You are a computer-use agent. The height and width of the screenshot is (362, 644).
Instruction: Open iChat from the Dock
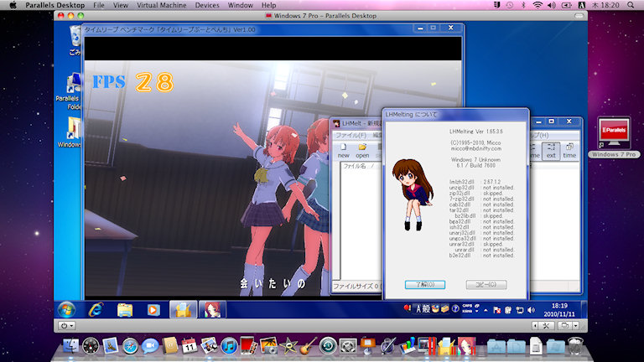[x=150, y=346]
